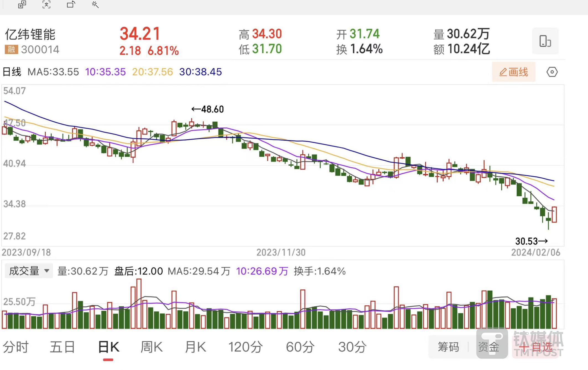Select the 30分 interval tab
This screenshot has height=370, width=588.
[352, 347]
